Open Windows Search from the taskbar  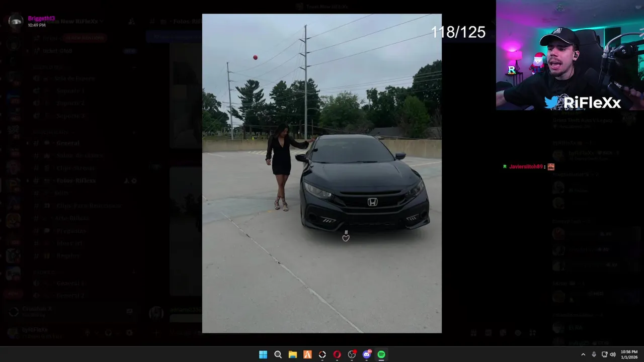coord(278,354)
